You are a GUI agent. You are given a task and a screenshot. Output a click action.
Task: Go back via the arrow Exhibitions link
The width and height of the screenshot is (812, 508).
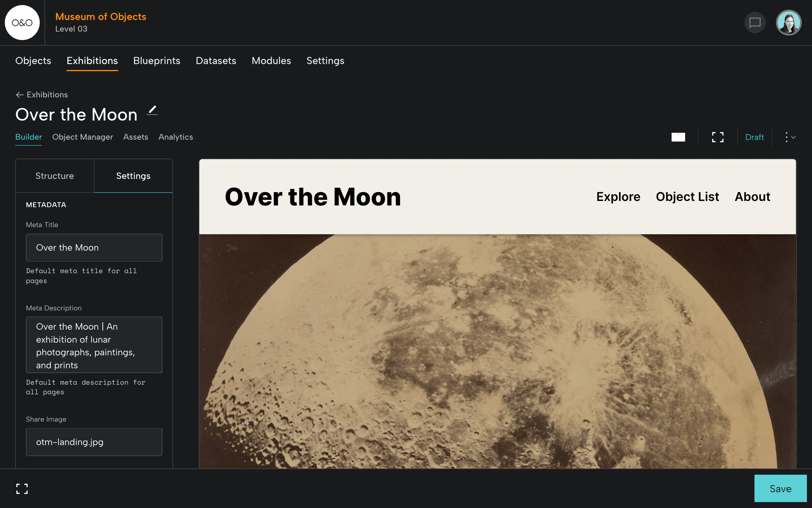[x=42, y=95]
